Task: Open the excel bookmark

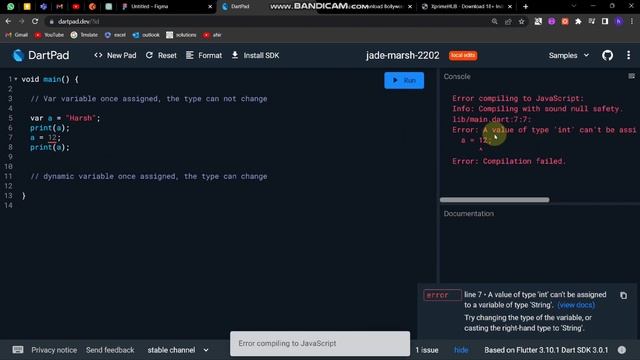Action: (x=115, y=35)
